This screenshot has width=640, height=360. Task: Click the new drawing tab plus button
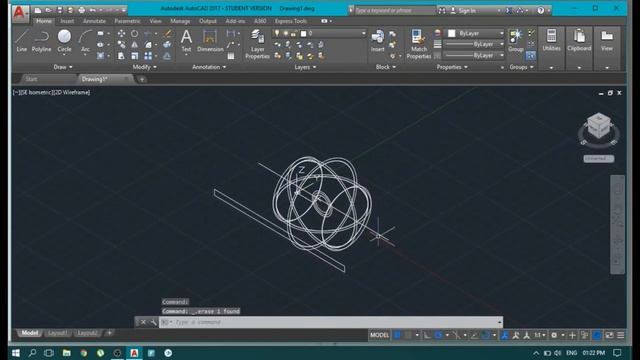click(x=142, y=79)
